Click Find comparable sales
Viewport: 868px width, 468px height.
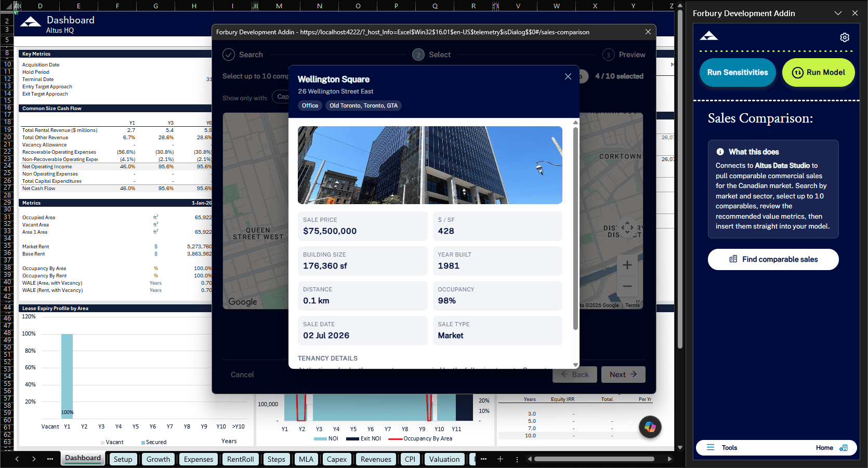(x=773, y=259)
